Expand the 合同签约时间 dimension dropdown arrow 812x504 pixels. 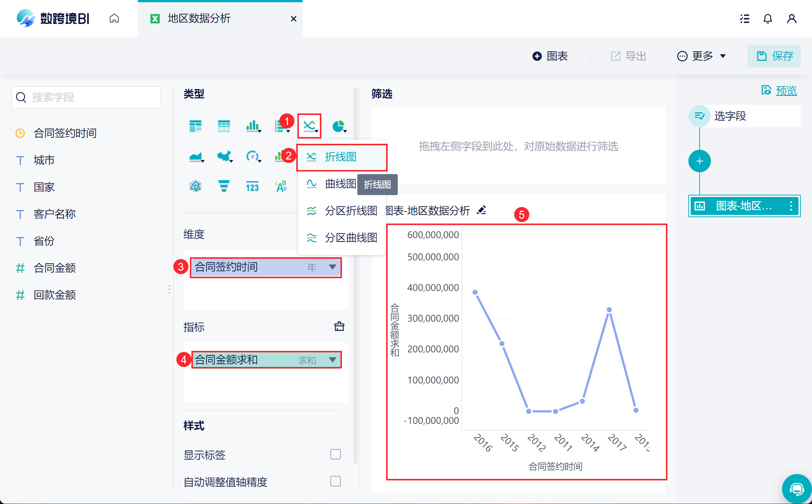click(332, 267)
